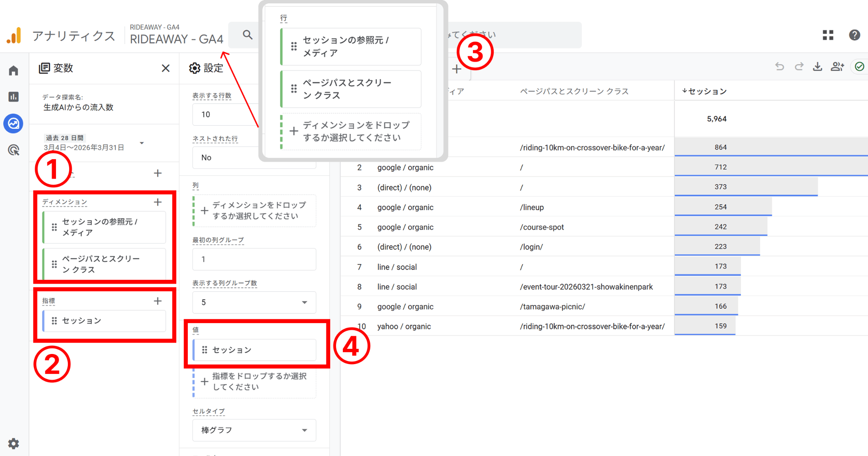
Task: Open the Home icon in left sidebar
Action: pos(14,70)
